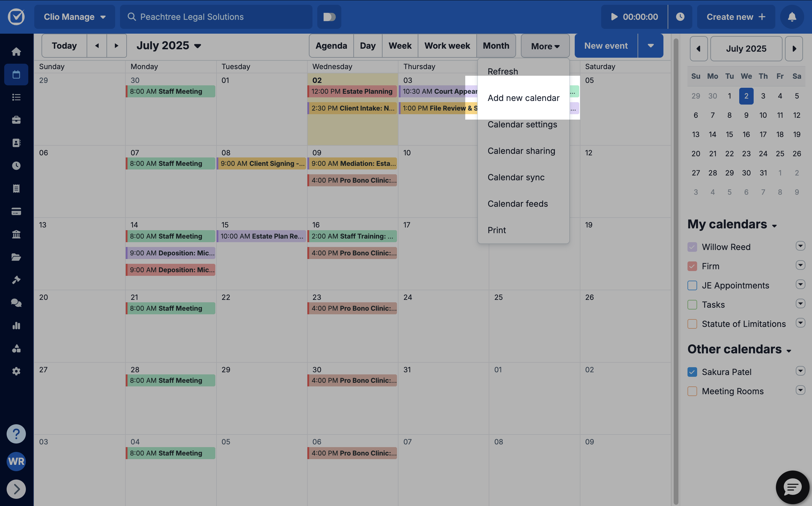Open the Settings gear sidebar icon
This screenshot has height=506, width=812.
click(16, 371)
